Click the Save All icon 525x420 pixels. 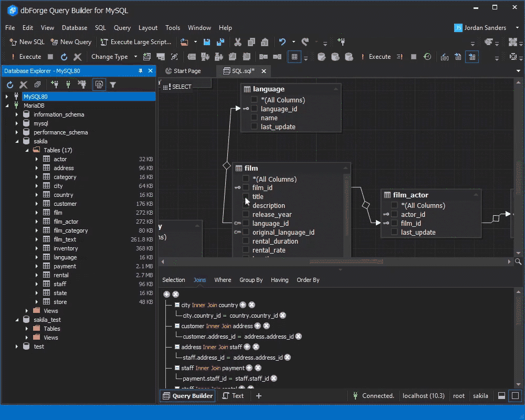220,42
